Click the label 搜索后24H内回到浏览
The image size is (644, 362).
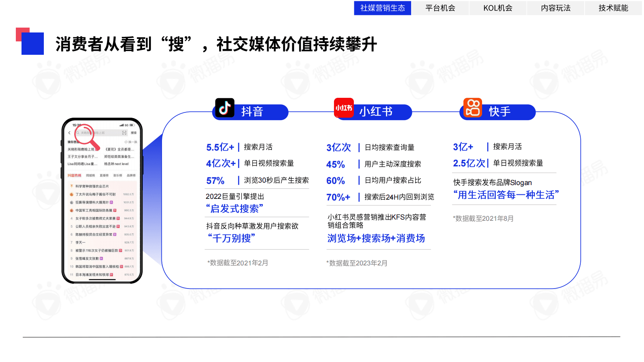pyautogui.click(x=399, y=197)
